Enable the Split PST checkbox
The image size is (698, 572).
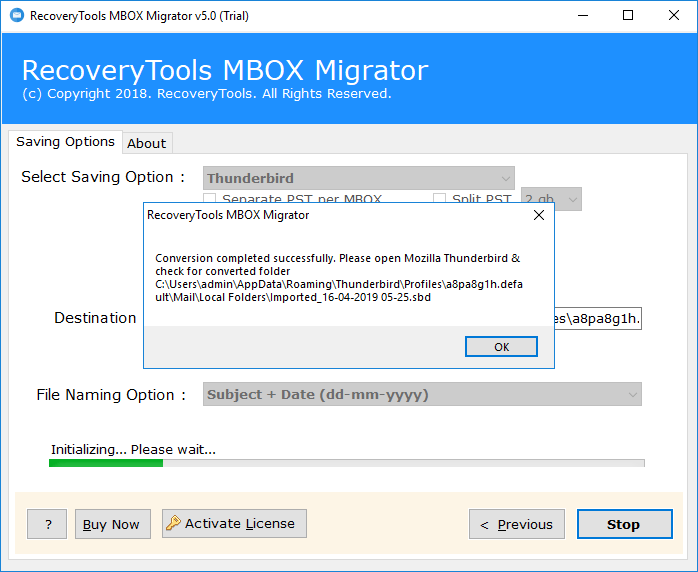pyautogui.click(x=439, y=198)
